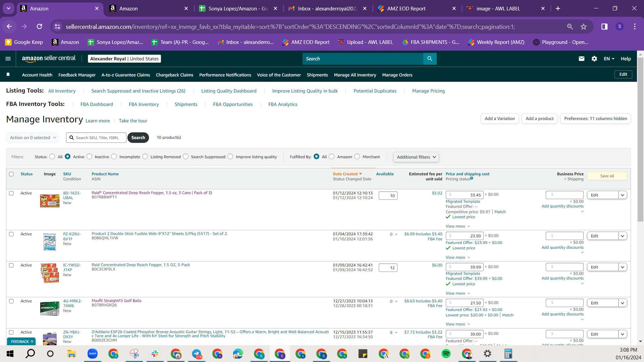Open Zoom from the taskbar
644x362 pixels.
point(93,354)
